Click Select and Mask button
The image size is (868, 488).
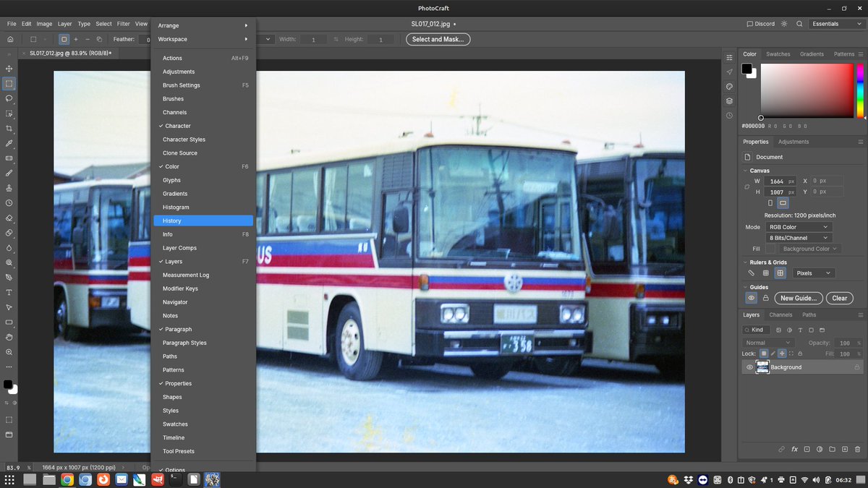pyautogui.click(x=438, y=39)
